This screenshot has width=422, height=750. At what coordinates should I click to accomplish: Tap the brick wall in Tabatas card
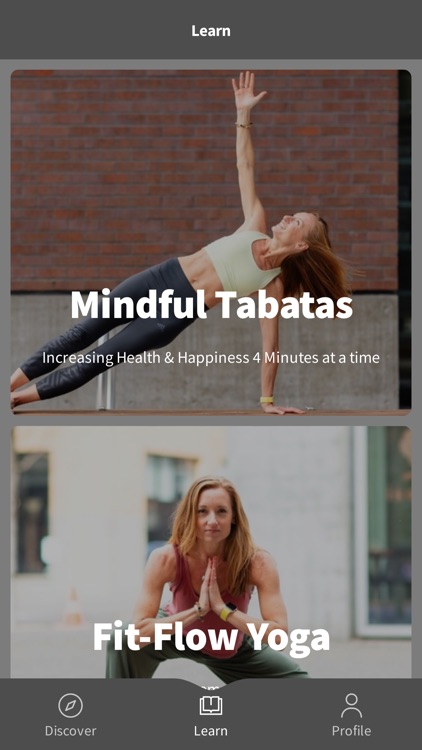pyautogui.click(x=120, y=167)
